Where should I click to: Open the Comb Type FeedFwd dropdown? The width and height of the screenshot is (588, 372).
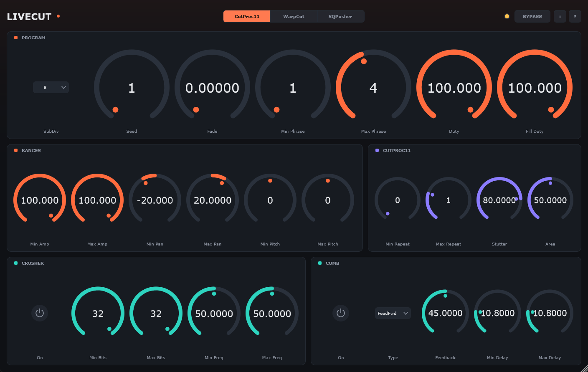393,313
